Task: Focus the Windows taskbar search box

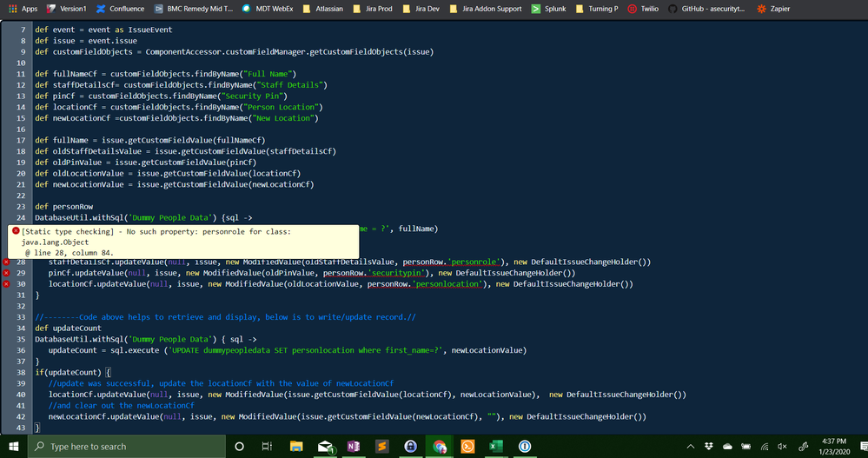Action: (127, 447)
